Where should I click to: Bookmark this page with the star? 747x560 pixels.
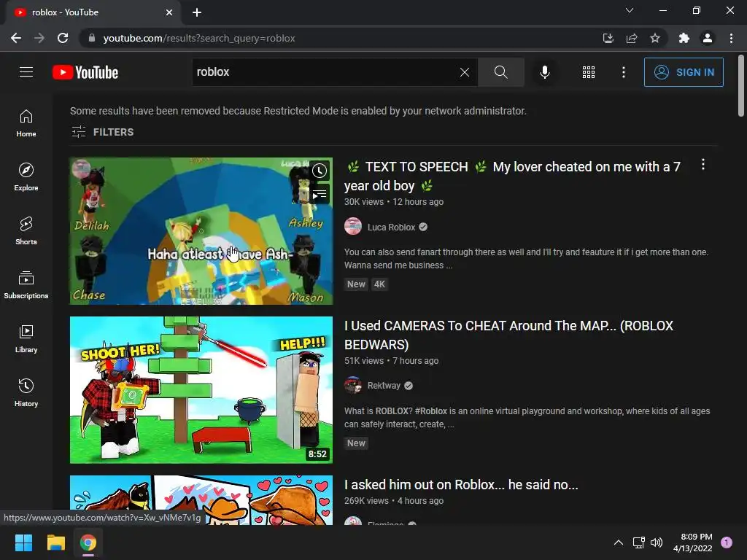[655, 38]
